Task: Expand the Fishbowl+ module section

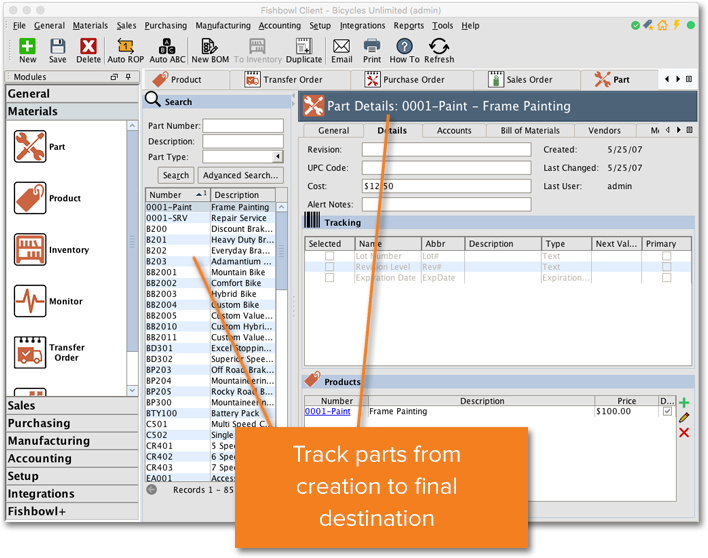Action: [x=72, y=511]
